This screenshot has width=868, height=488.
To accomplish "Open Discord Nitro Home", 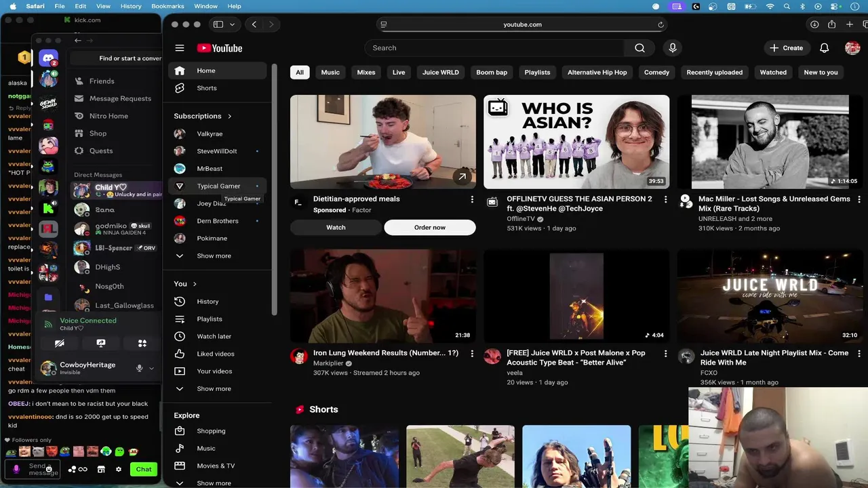I will pyautogui.click(x=113, y=116).
